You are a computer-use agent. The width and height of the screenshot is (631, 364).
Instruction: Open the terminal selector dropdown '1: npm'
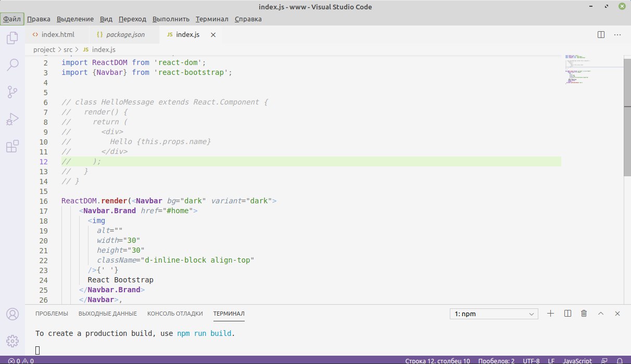coord(494,314)
